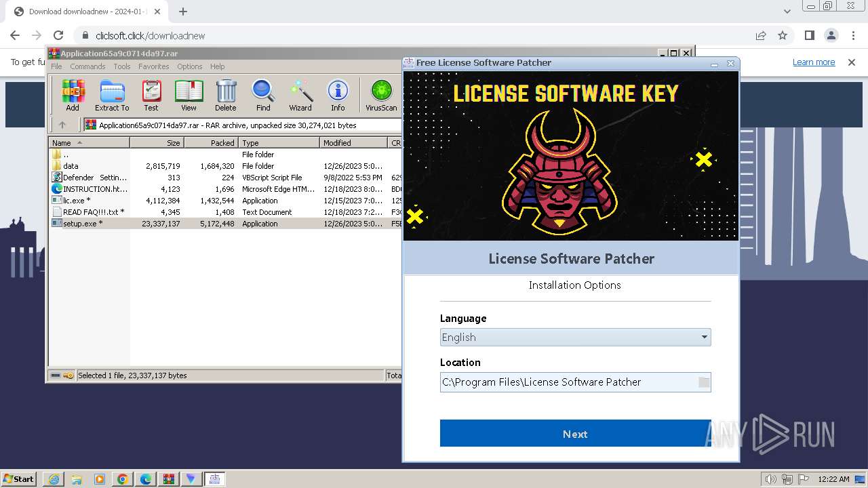Go up one folder level in WinRAR
This screenshot has height=488, width=868.
pos(62,125)
